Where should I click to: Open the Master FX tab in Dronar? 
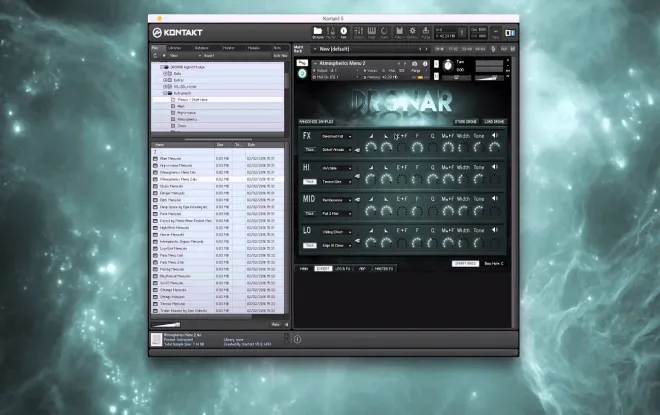point(384,269)
